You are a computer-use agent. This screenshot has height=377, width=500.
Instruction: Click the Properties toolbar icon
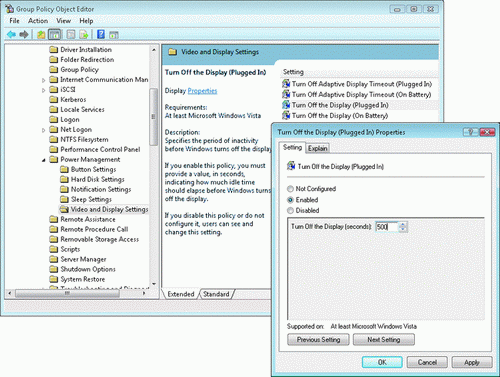tap(71, 34)
